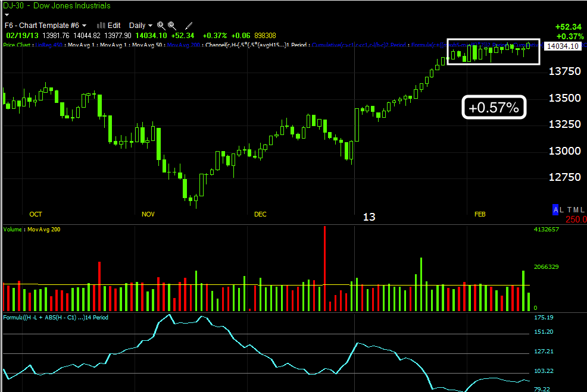This screenshot has width=587, height=392.
Task: Click the Channel(c,H-(.5*... indicator label
Action: pyautogui.click(x=256, y=45)
